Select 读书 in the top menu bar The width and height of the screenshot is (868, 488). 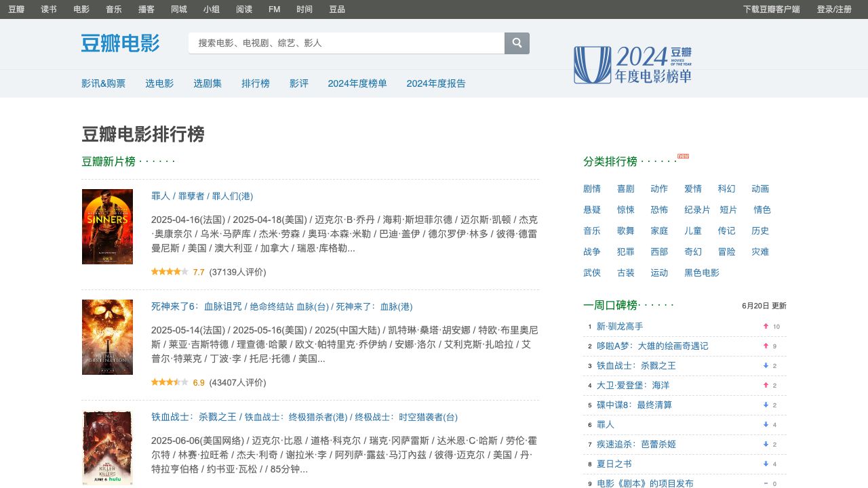49,9
